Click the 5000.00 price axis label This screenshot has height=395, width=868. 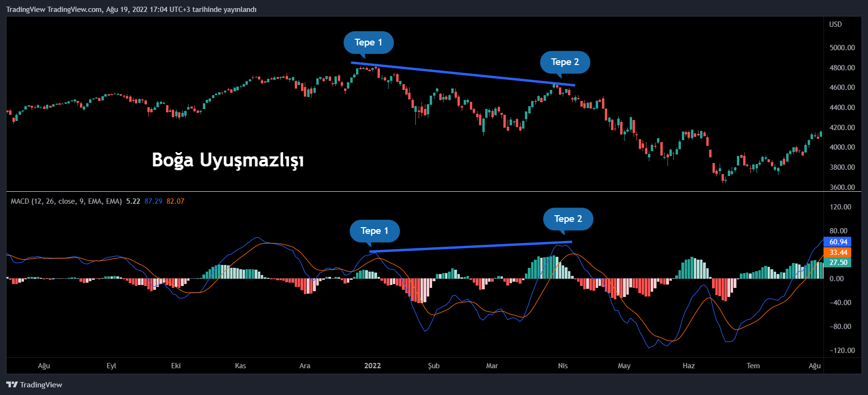tap(842, 48)
